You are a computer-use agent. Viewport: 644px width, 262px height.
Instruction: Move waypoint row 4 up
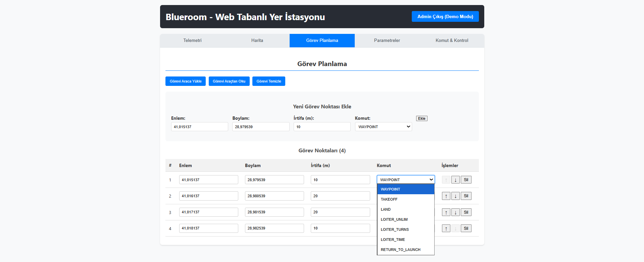(446, 228)
